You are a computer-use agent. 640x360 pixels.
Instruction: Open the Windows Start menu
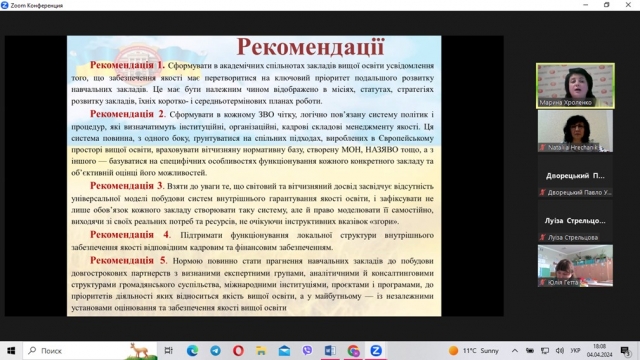point(11,351)
